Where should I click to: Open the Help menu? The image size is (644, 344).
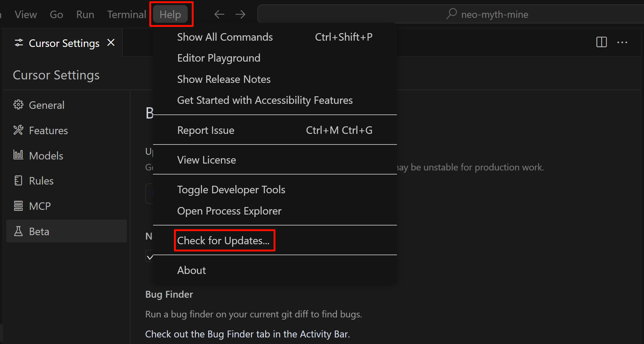[x=170, y=14]
